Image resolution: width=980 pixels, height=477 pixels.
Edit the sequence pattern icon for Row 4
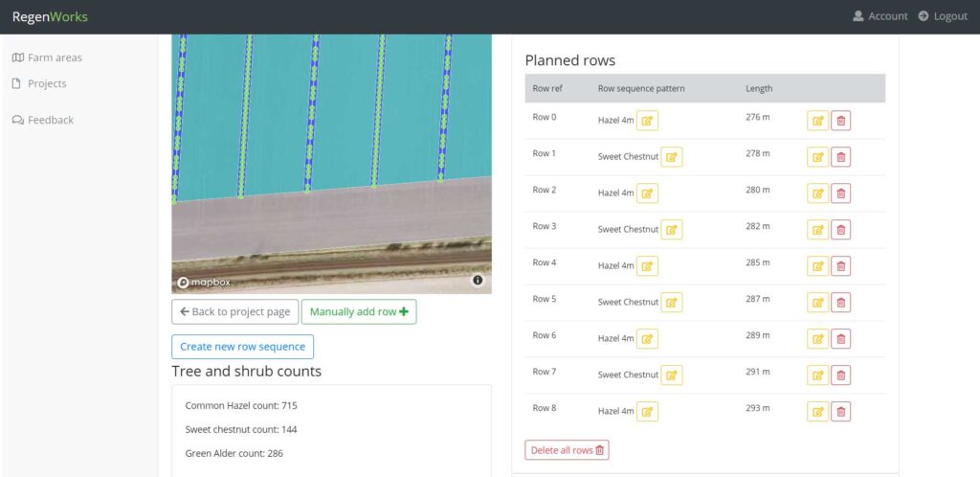click(647, 265)
